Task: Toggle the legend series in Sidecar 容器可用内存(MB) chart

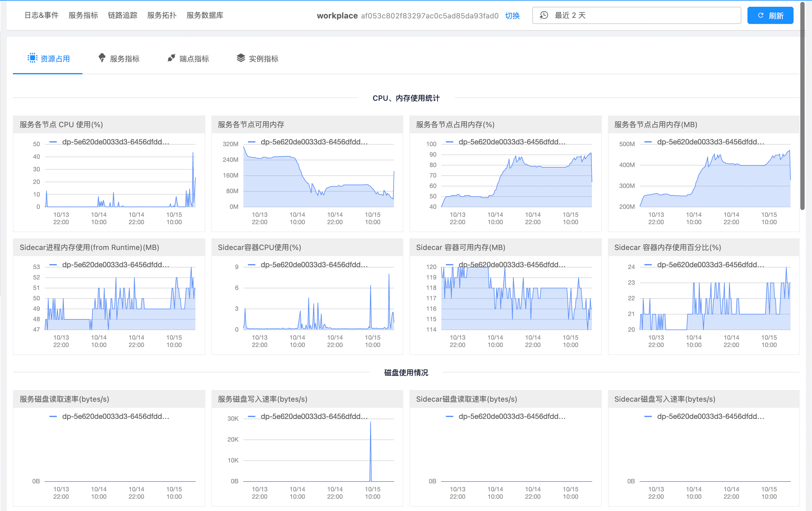Action: [506, 265]
